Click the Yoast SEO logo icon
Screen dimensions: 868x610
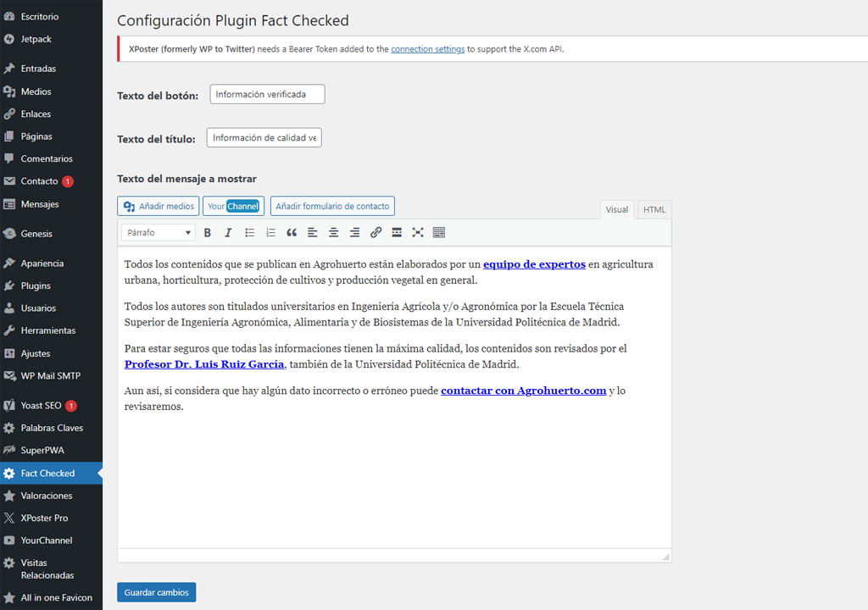coord(8,406)
